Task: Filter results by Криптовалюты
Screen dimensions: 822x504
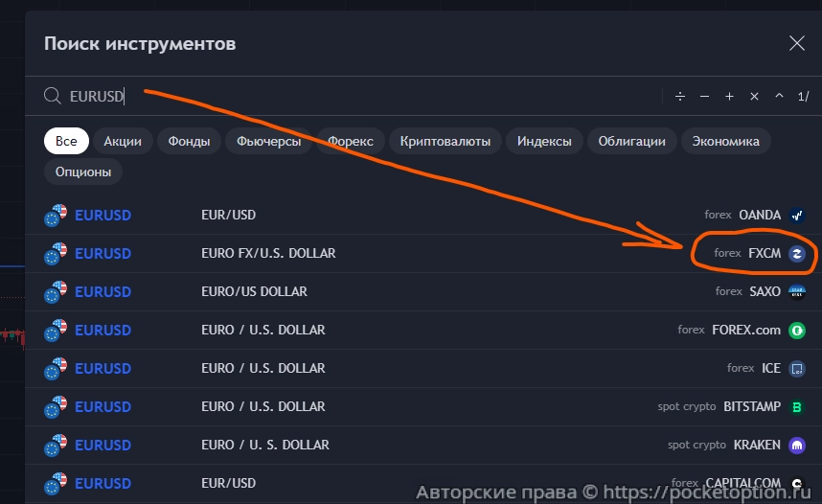Action: click(445, 141)
